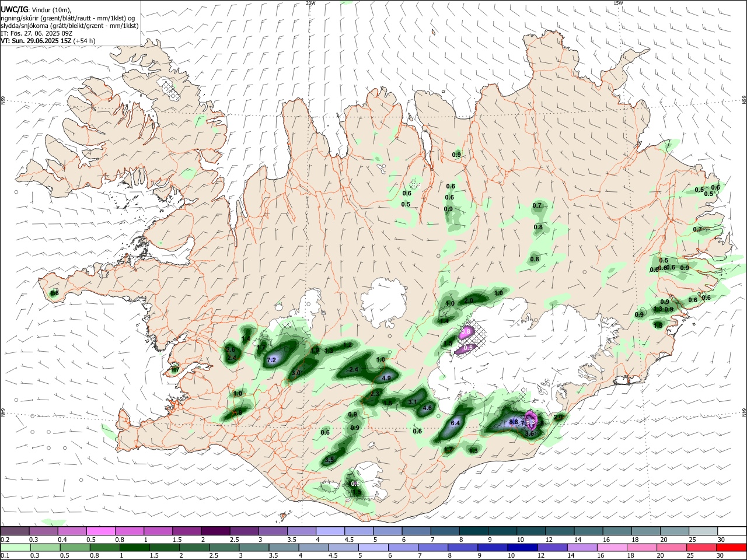Click the 3.6 precipitation value in the southeast

(x=529, y=433)
